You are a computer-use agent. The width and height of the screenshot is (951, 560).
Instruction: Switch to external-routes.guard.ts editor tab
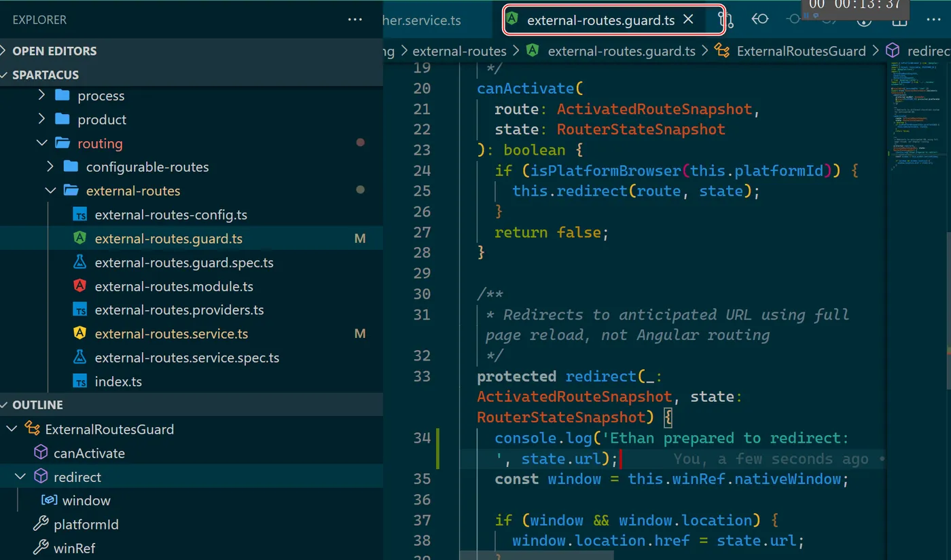[600, 20]
